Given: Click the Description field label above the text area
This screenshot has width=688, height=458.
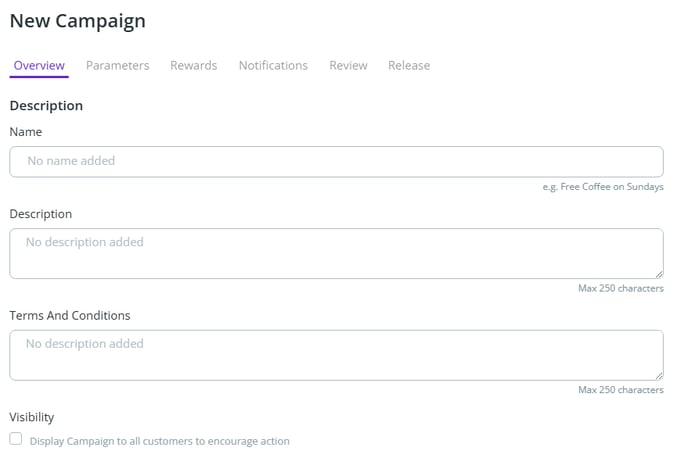Looking at the screenshot, I should 41,213.
